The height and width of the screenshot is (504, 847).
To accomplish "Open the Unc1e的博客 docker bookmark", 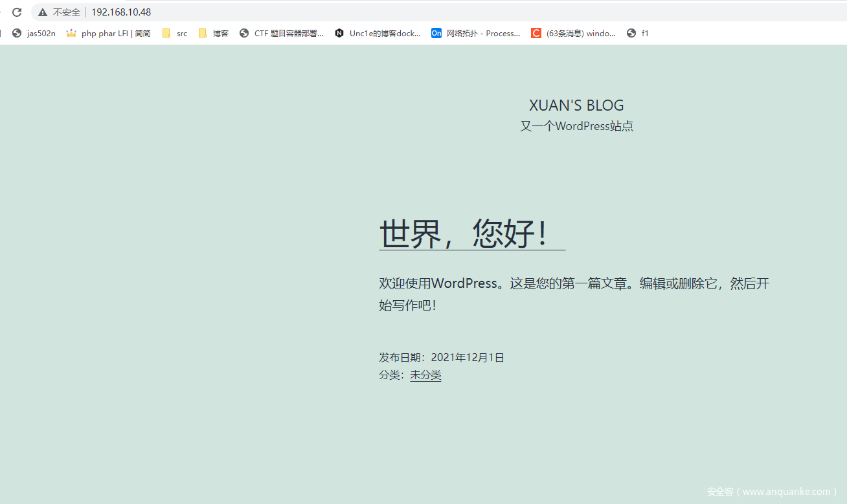I will 378,33.
